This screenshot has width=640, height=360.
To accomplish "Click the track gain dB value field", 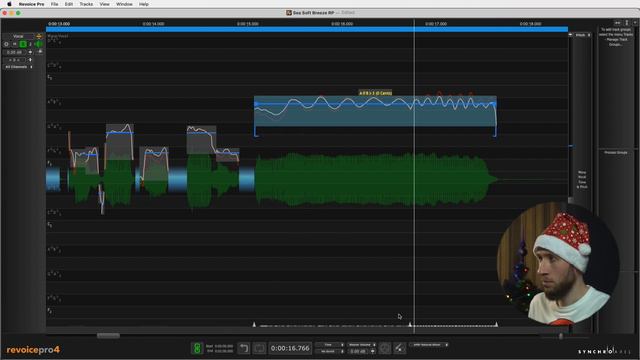I will pyautogui.click(x=14, y=52).
